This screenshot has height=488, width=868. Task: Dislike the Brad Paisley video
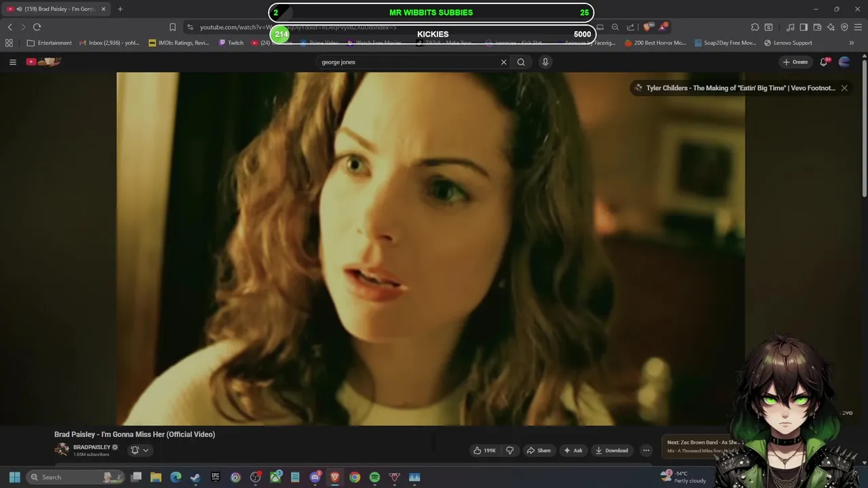[x=510, y=450]
